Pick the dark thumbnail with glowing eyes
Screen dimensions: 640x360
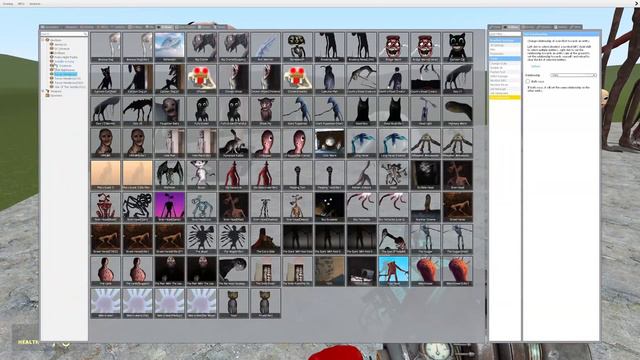[329, 207]
